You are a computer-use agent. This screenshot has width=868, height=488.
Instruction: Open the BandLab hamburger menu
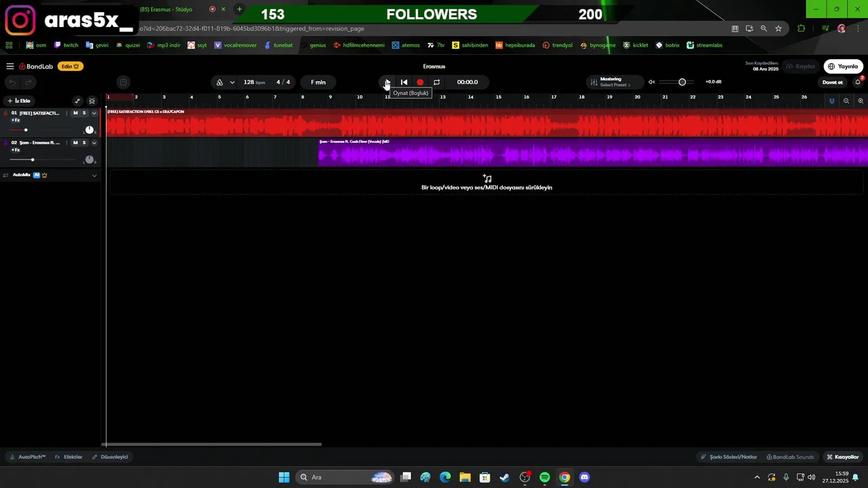coord(10,66)
